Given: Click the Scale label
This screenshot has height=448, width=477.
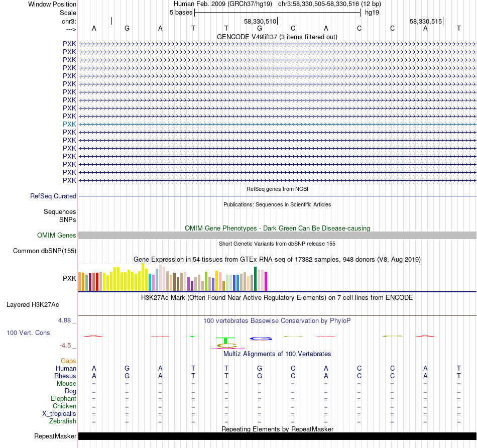Looking at the screenshot, I should pos(68,13).
